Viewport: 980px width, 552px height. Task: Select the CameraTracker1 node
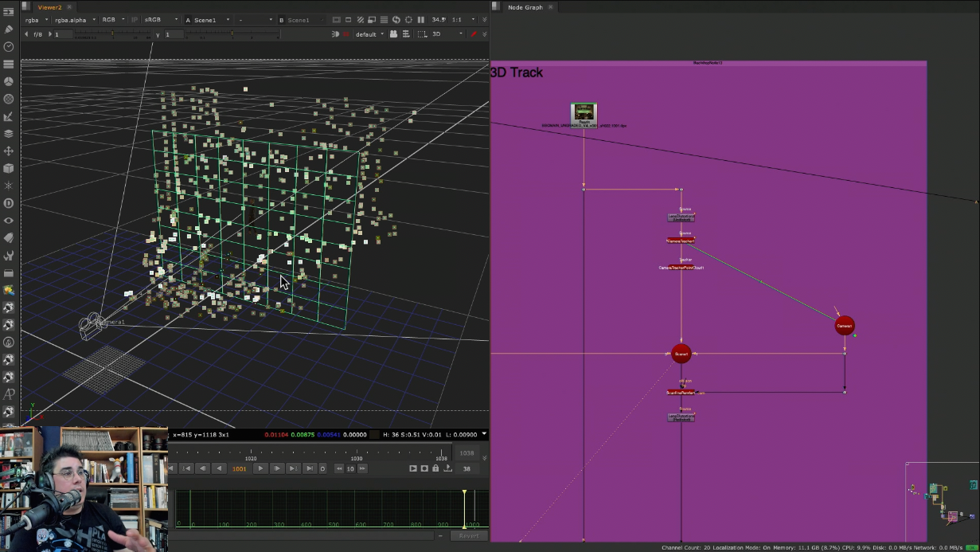tap(681, 240)
